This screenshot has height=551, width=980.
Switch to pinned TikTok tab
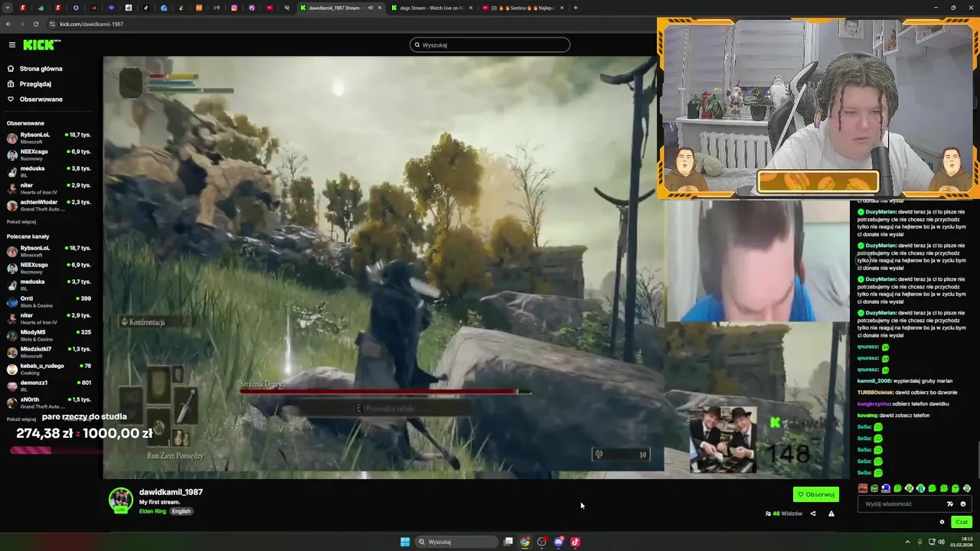[x=146, y=8]
